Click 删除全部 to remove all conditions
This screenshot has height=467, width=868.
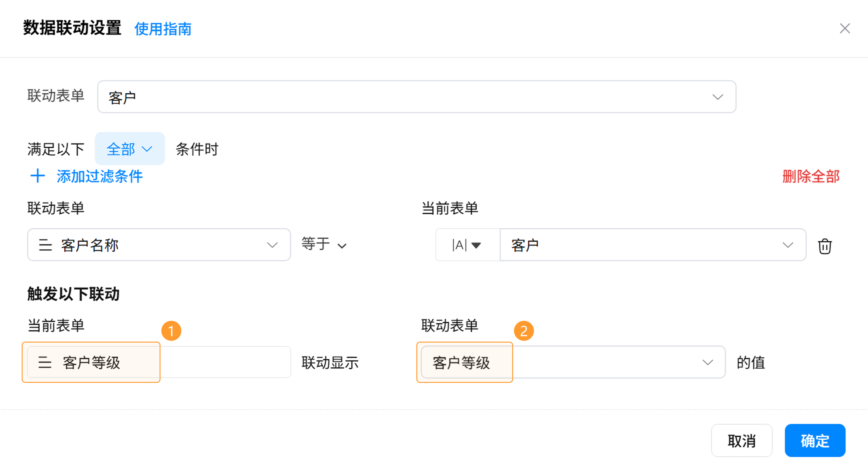(811, 176)
